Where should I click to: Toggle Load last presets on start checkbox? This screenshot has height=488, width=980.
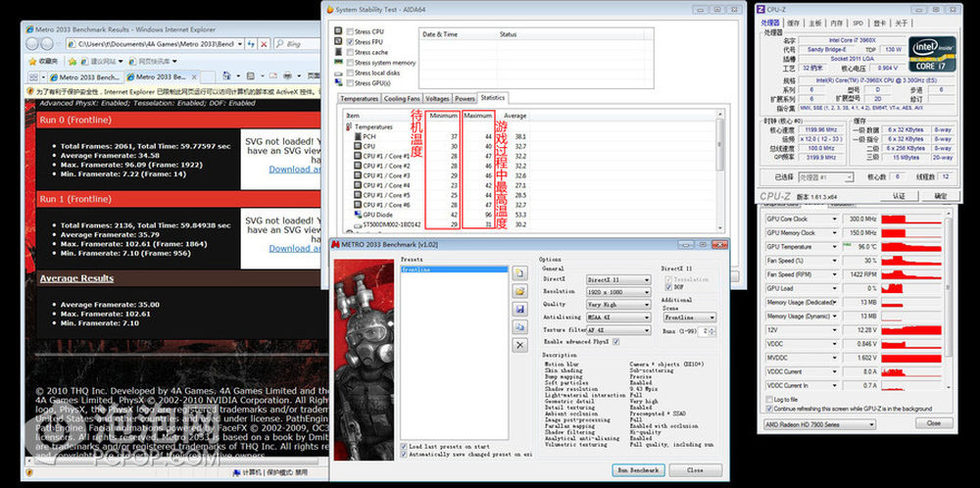click(x=405, y=447)
